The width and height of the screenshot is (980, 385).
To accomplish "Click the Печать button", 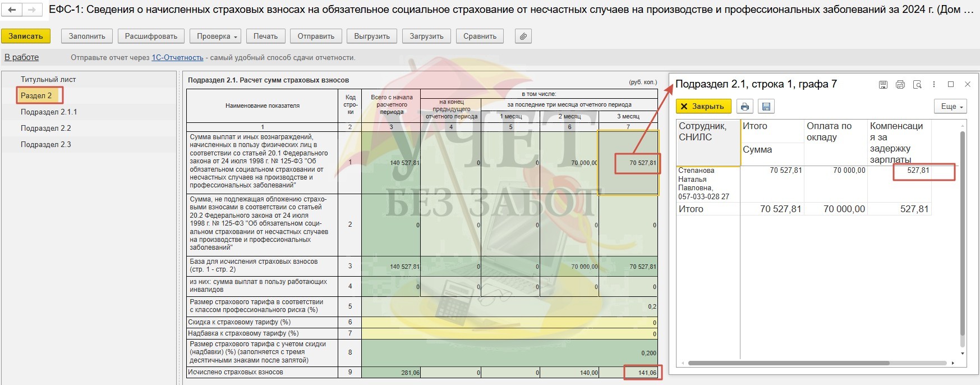I will 266,36.
